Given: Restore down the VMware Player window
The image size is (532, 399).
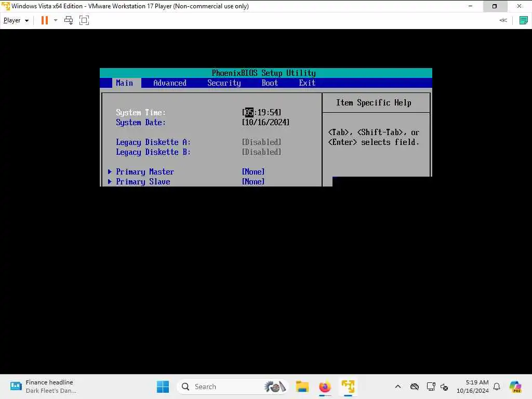Looking at the screenshot, I should [x=495, y=6].
